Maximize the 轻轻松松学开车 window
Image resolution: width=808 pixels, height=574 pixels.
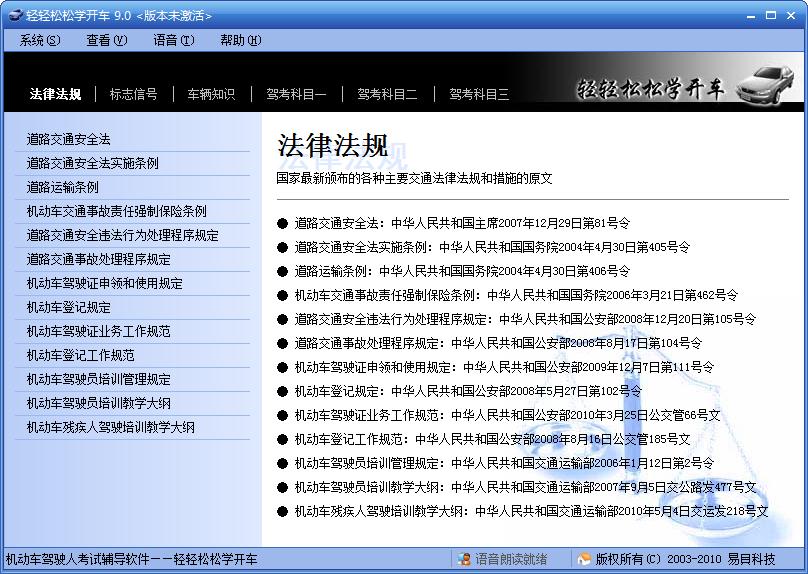pos(771,15)
